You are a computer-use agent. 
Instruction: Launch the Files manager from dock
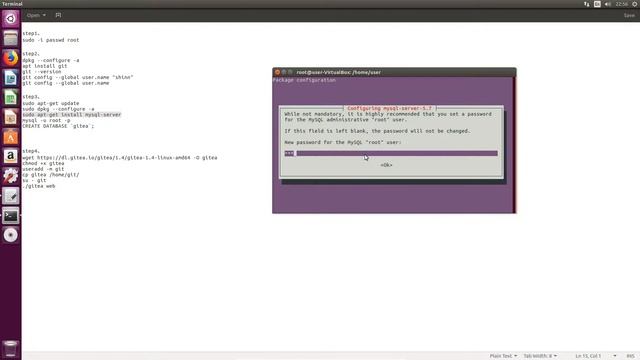click(11, 38)
